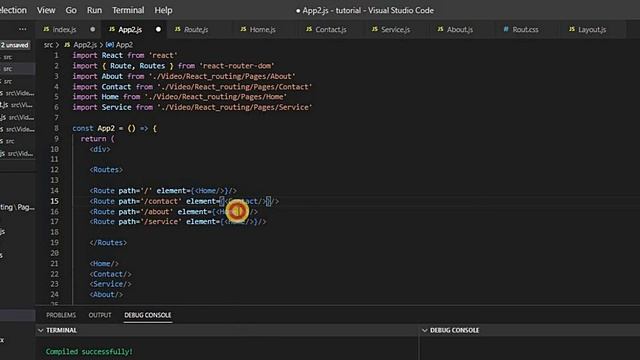Open the PROBLEMS panel tab
Screen dimensions: 640x360
[x=61, y=315]
